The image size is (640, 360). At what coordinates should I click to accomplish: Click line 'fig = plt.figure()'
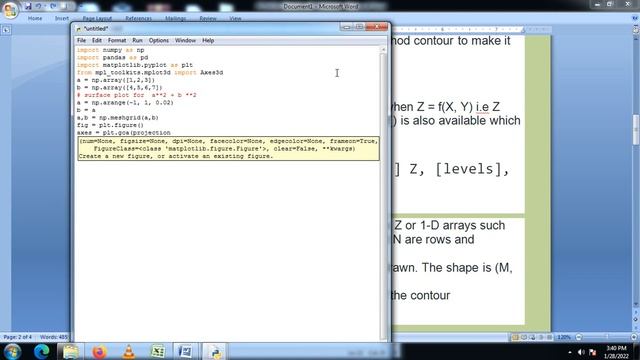pyautogui.click(x=110, y=125)
